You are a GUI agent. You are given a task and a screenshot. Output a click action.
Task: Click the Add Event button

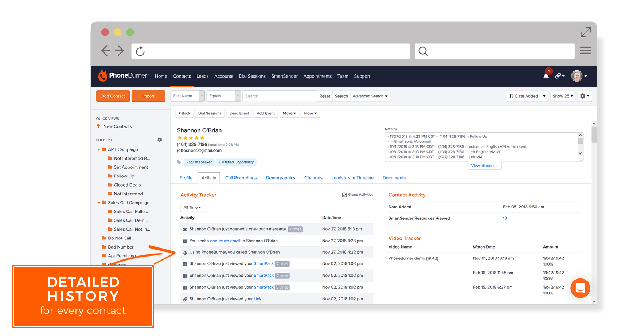pyautogui.click(x=266, y=113)
